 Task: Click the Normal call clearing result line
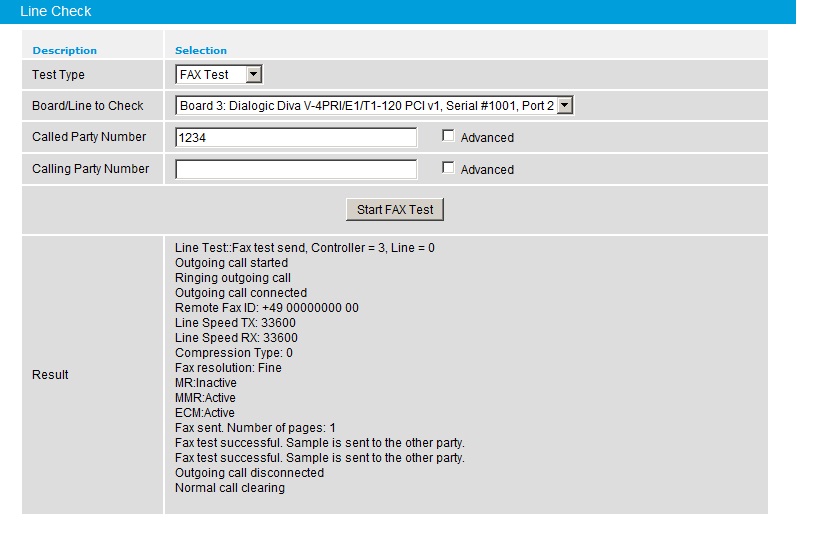229,488
